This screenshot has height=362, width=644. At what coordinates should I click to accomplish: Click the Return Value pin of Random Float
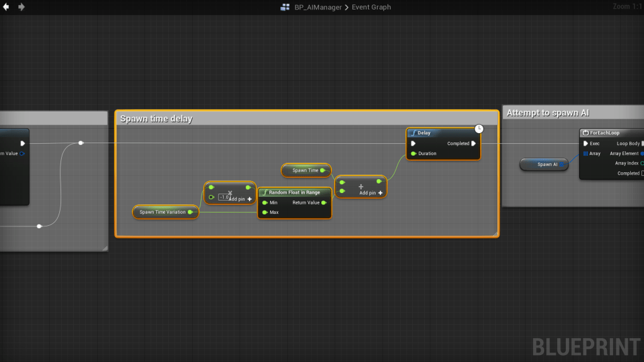[x=324, y=202]
